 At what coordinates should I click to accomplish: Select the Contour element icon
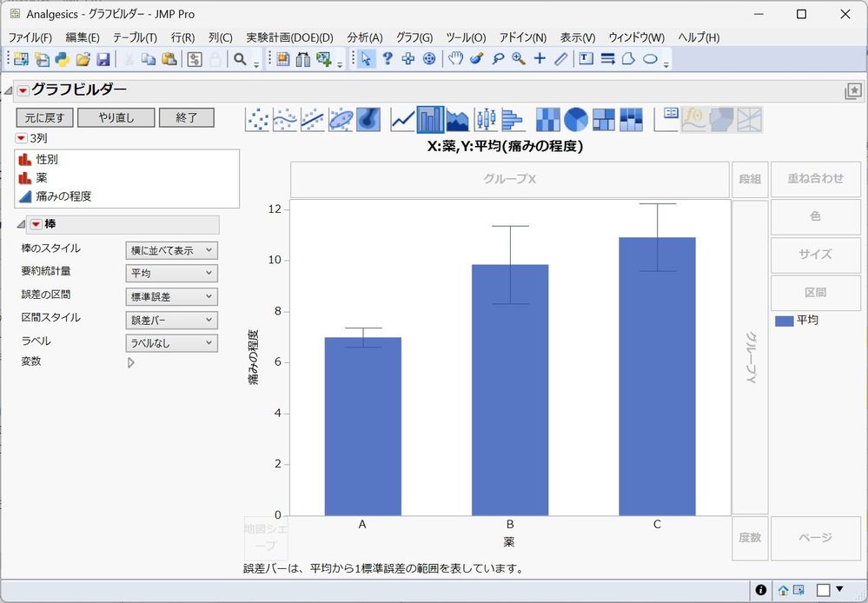point(368,120)
